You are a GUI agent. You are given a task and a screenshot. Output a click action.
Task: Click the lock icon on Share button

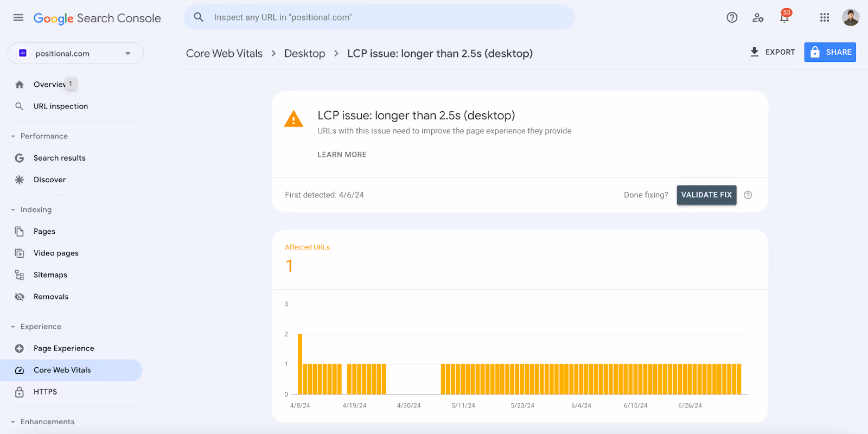(815, 52)
